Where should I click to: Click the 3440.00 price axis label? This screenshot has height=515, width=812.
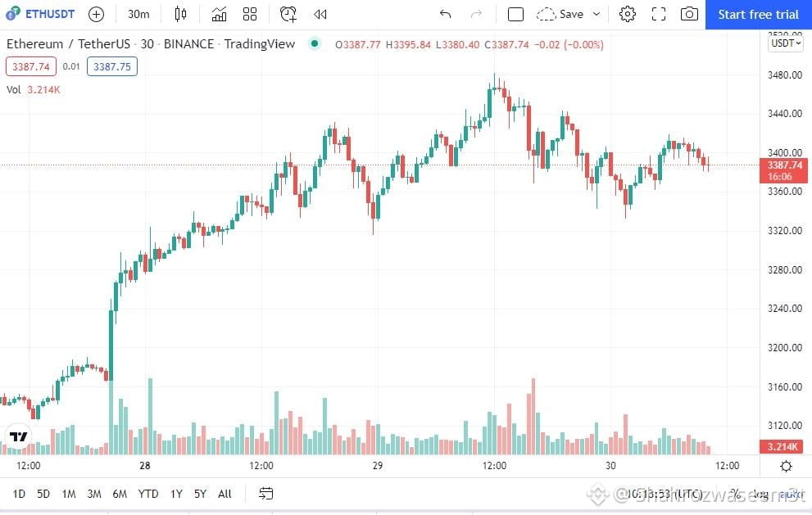(x=785, y=113)
